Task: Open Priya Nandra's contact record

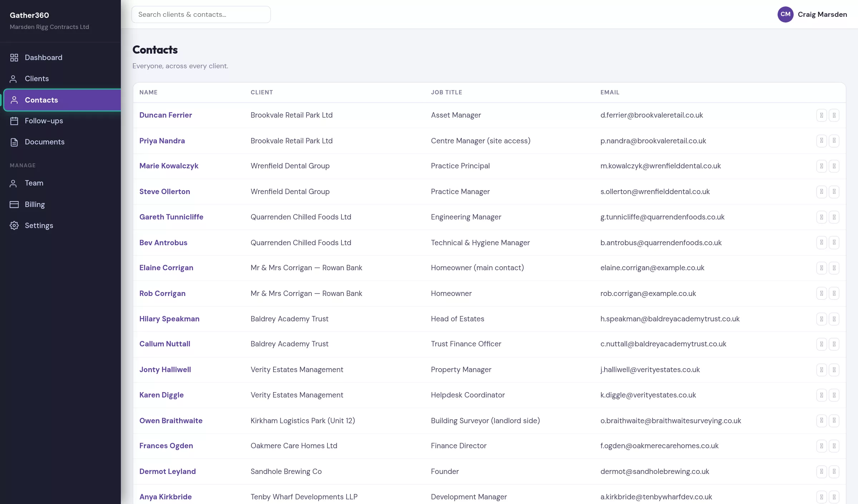Action: pyautogui.click(x=162, y=141)
